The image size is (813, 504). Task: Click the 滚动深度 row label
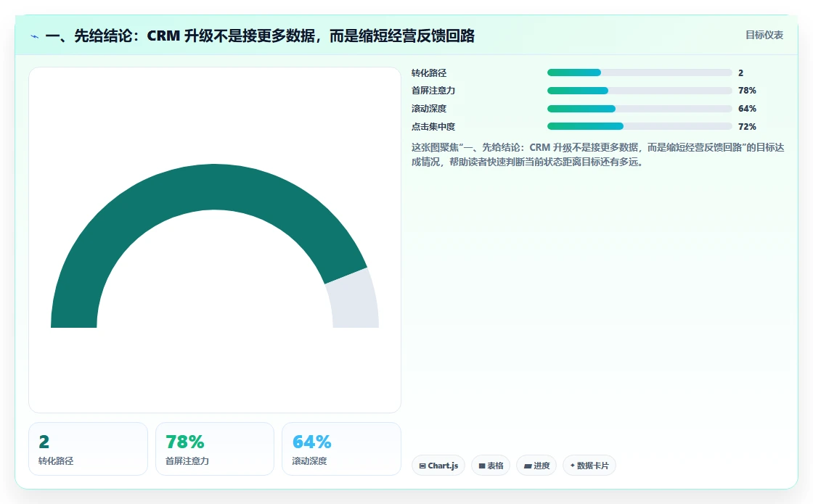tap(429, 109)
